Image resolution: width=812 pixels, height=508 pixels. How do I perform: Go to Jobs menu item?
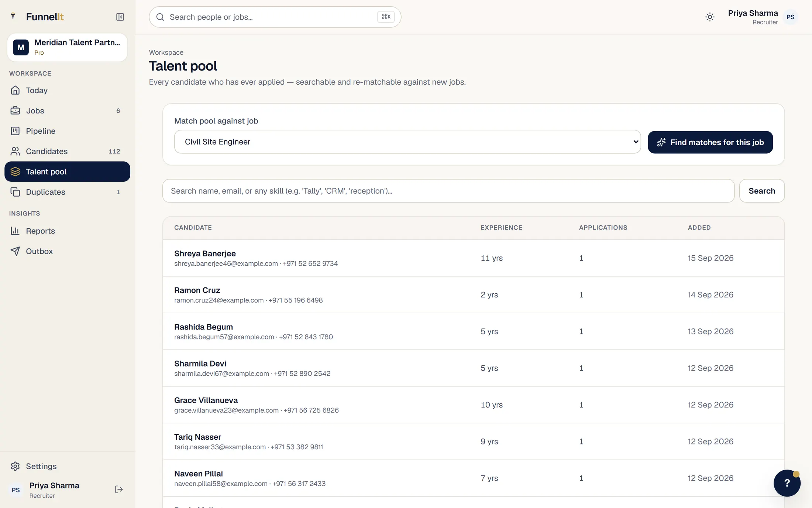[67, 110]
